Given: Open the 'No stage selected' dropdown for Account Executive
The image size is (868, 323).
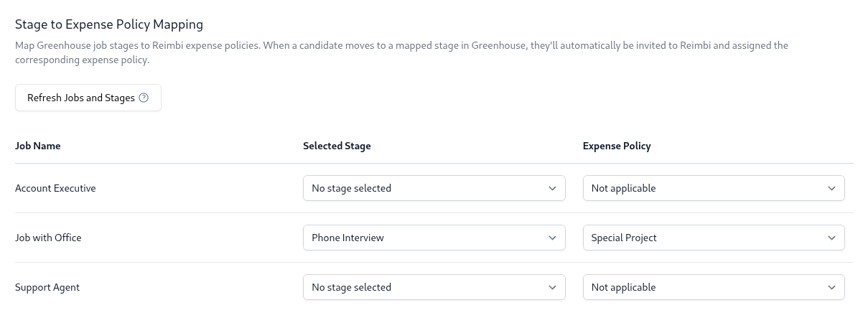Looking at the screenshot, I should click(434, 188).
